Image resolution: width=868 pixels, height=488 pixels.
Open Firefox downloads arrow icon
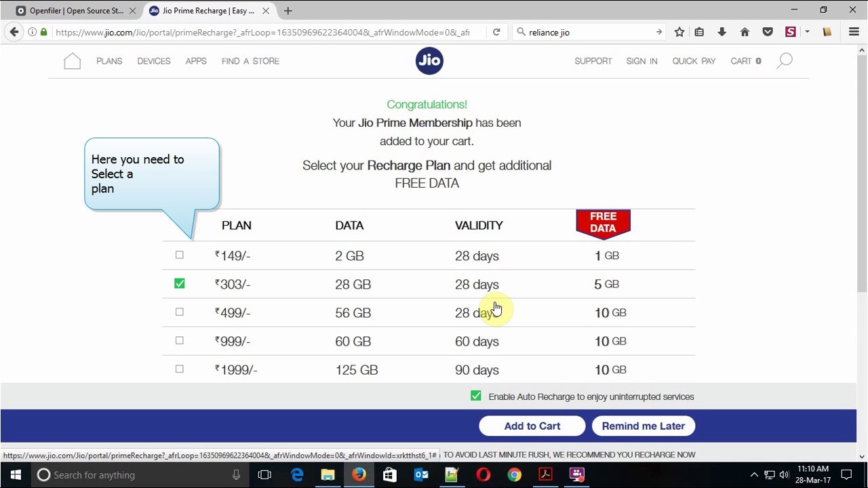(722, 32)
